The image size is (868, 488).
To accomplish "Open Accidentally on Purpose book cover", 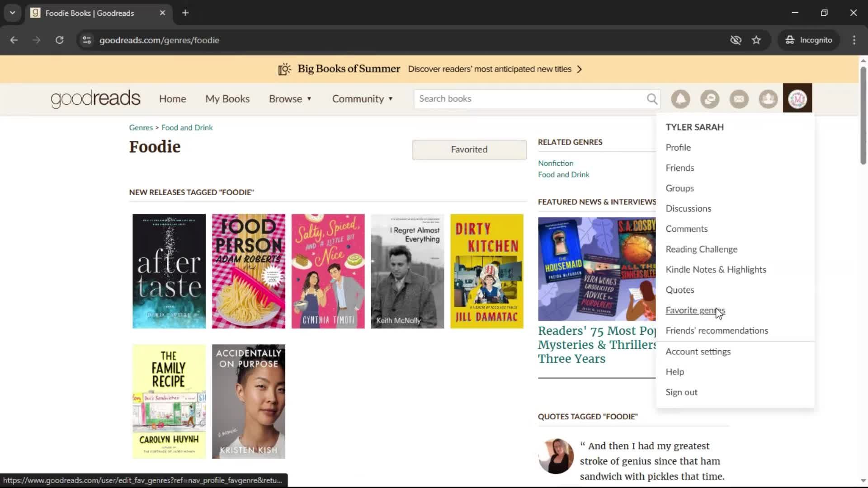I will pos(249,402).
